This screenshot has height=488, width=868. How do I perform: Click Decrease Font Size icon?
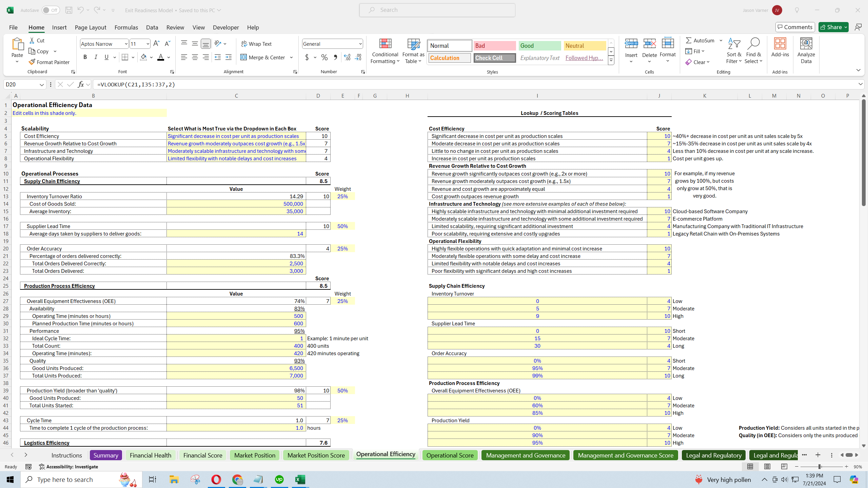(167, 44)
